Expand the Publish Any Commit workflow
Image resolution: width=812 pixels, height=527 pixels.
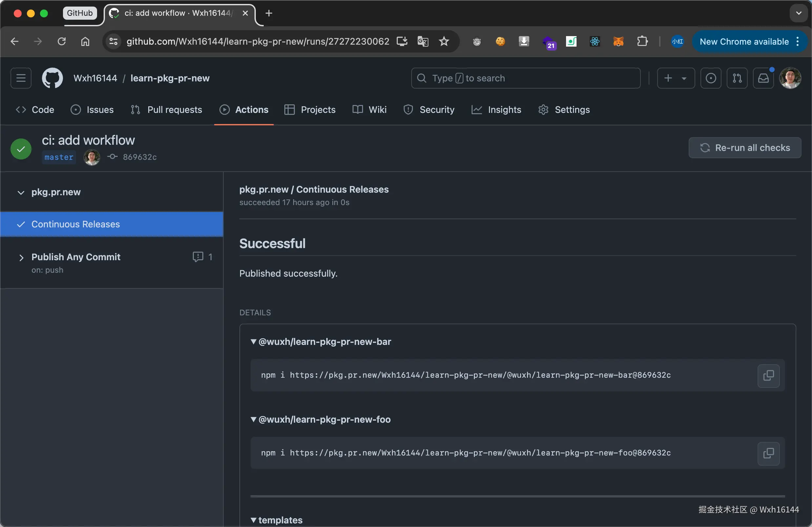(x=21, y=257)
